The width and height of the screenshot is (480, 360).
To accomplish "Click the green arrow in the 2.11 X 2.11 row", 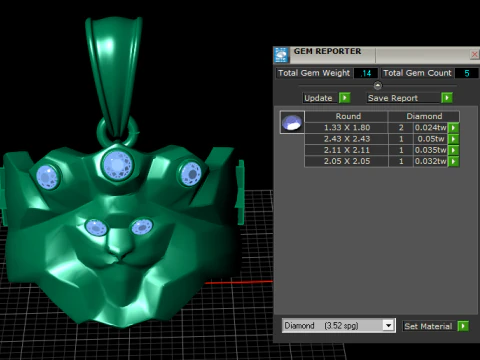I will [x=453, y=150].
